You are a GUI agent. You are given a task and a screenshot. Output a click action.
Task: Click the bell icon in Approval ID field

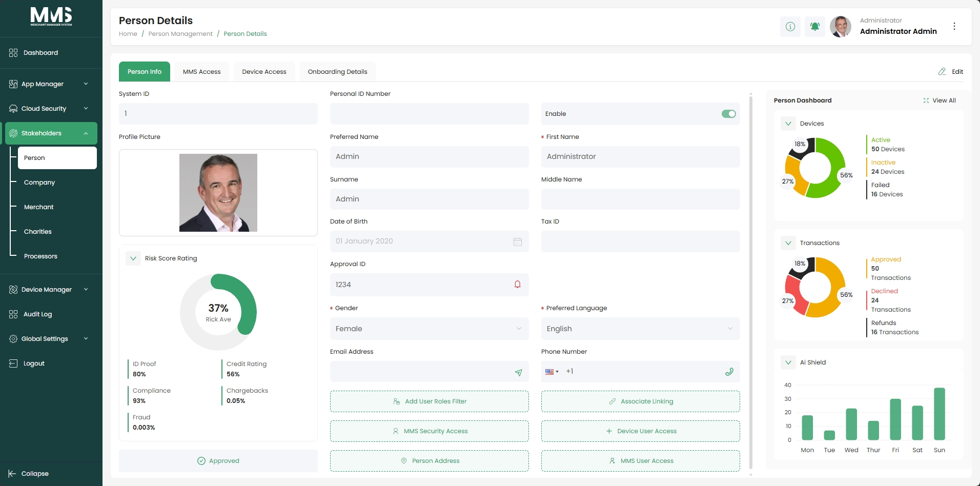517,285
